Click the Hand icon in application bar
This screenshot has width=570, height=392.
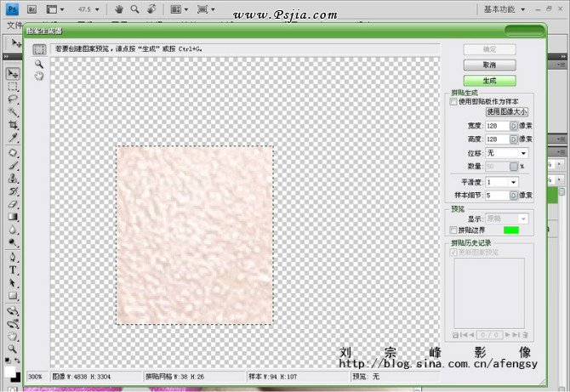pyautogui.click(x=119, y=9)
